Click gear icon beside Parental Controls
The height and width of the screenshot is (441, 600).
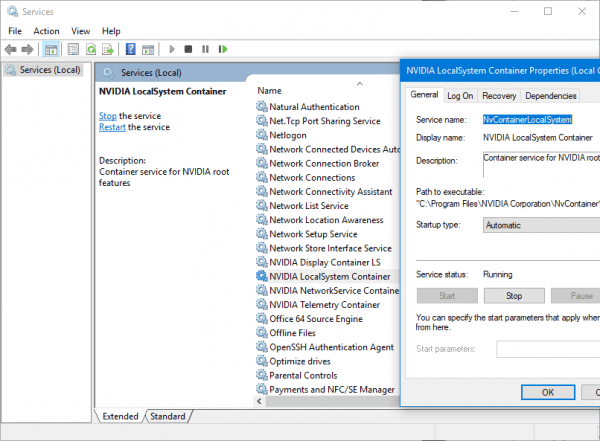[x=262, y=375]
